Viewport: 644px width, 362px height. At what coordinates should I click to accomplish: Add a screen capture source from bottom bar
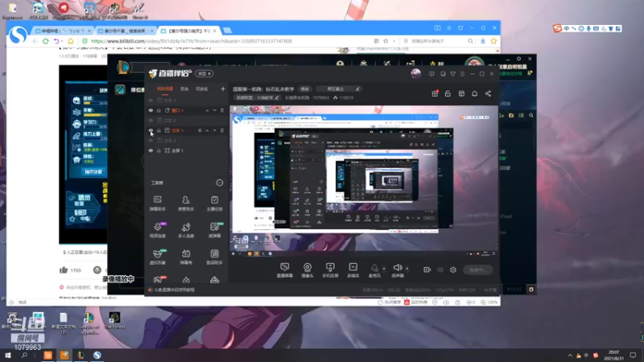285,270
